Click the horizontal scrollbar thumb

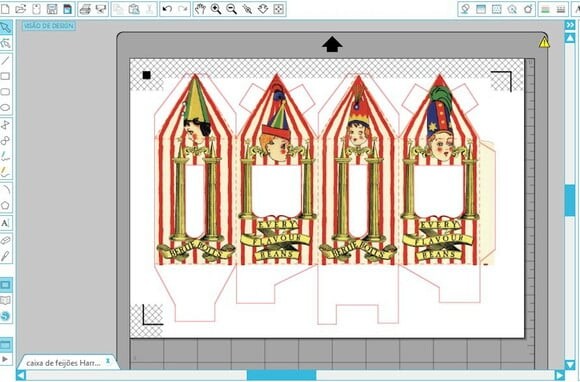(x=281, y=375)
